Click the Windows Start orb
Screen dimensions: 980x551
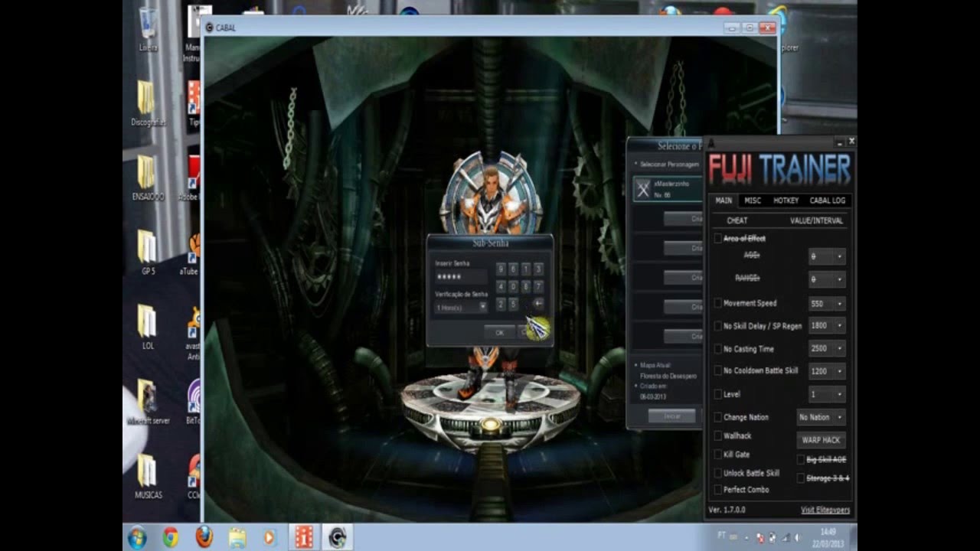(137, 537)
